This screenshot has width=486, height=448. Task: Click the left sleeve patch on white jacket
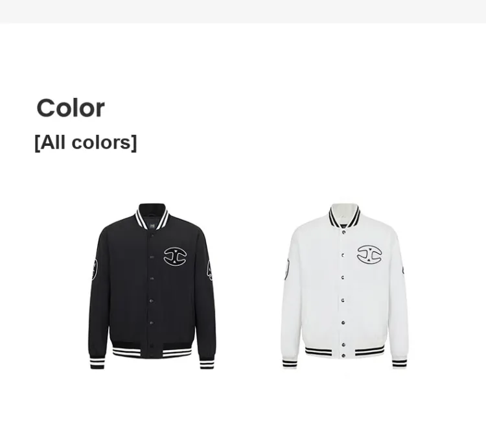click(286, 269)
